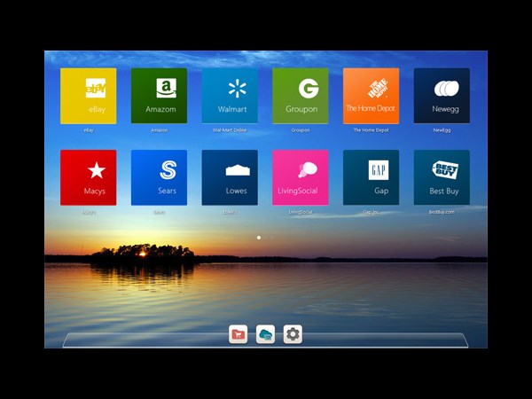
Task: Open the eBay tile
Action: pyautogui.click(x=88, y=96)
